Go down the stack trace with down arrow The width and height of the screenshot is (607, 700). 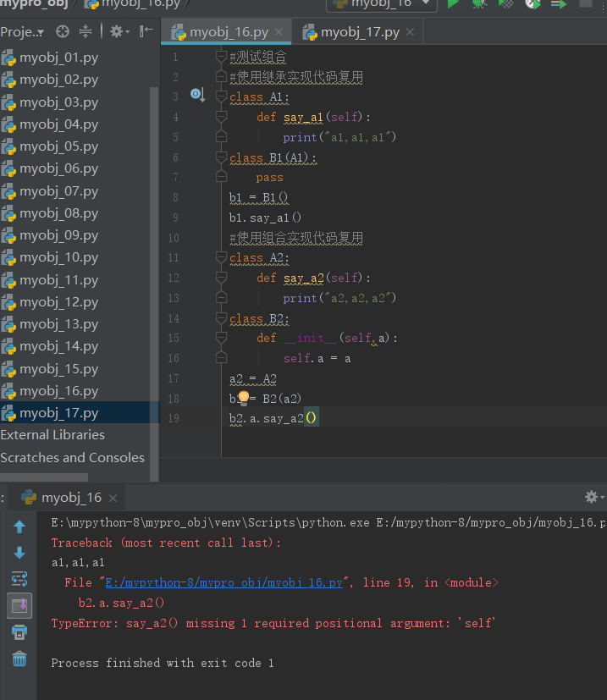pyautogui.click(x=19, y=553)
